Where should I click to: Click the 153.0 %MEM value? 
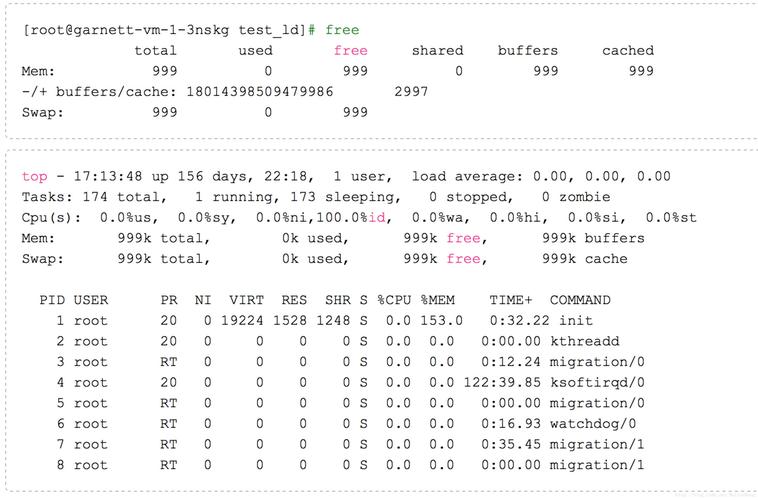[441, 320]
